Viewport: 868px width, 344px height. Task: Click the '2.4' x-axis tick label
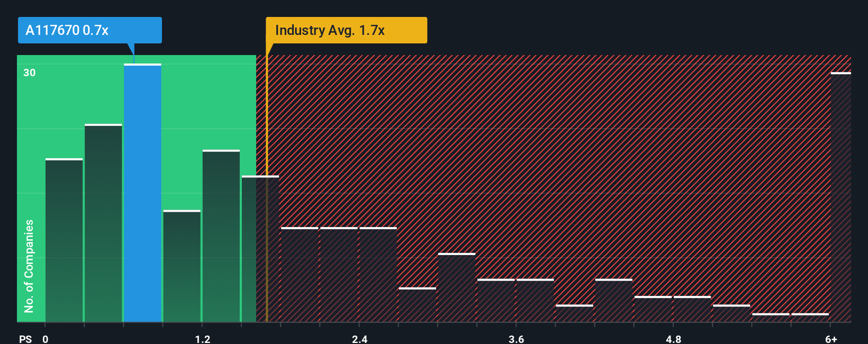pos(359,339)
